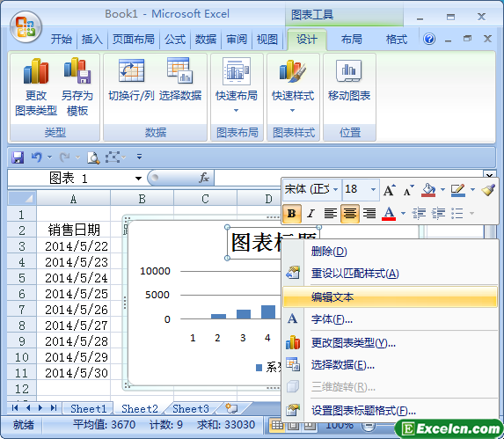Open font size 18 dropdown
The height and width of the screenshot is (439, 504).
point(373,189)
